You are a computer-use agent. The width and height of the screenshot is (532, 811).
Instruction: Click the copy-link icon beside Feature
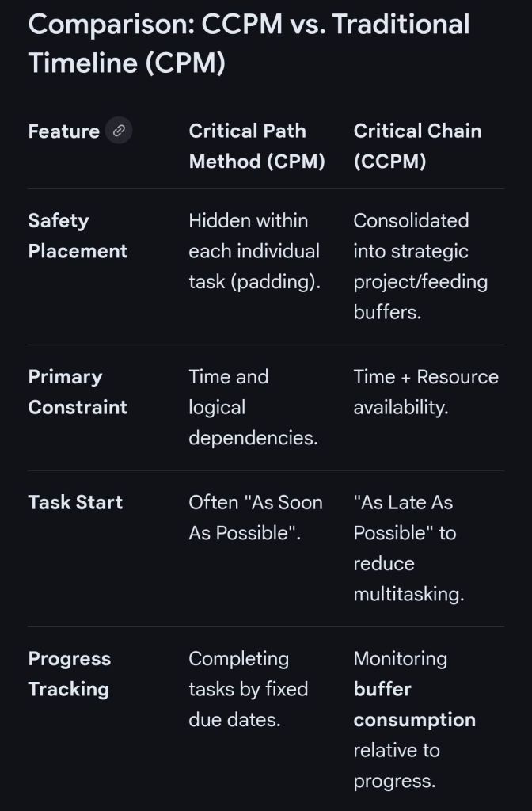pos(119,131)
